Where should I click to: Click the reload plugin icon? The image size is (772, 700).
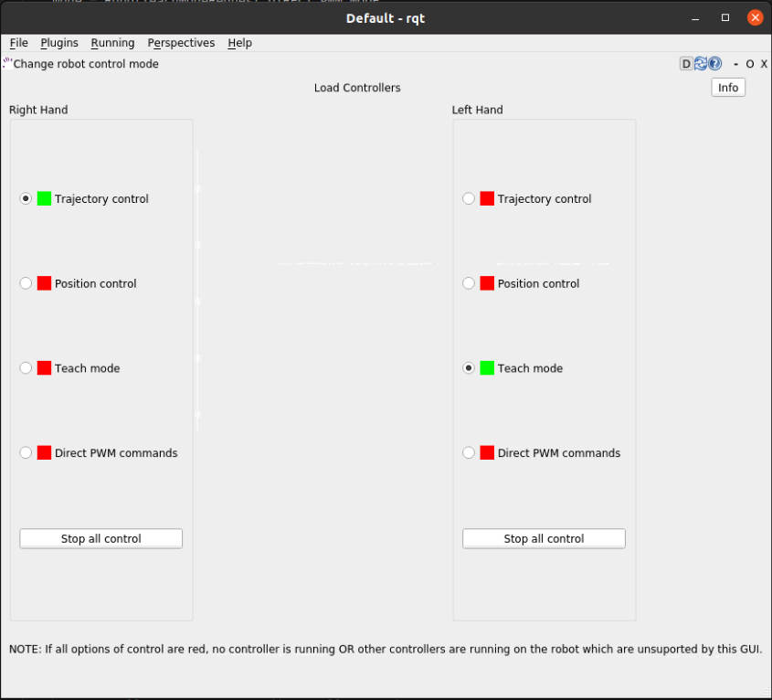pos(700,64)
